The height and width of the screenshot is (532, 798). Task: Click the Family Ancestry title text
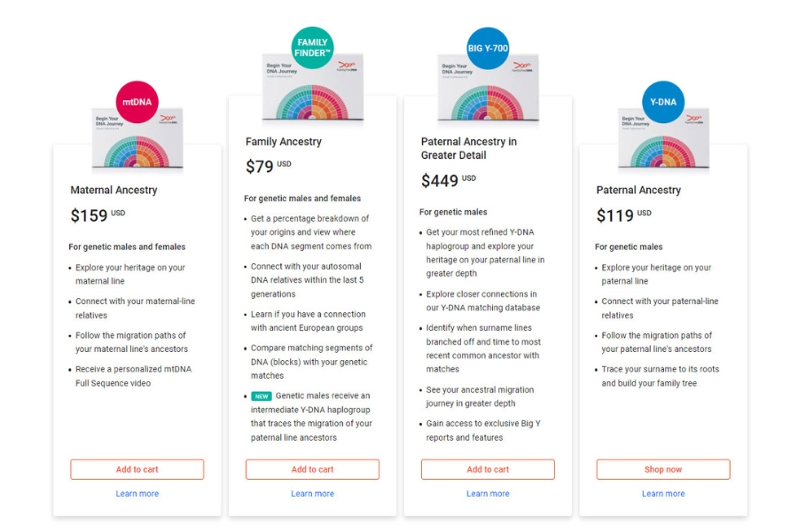click(x=284, y=142)
